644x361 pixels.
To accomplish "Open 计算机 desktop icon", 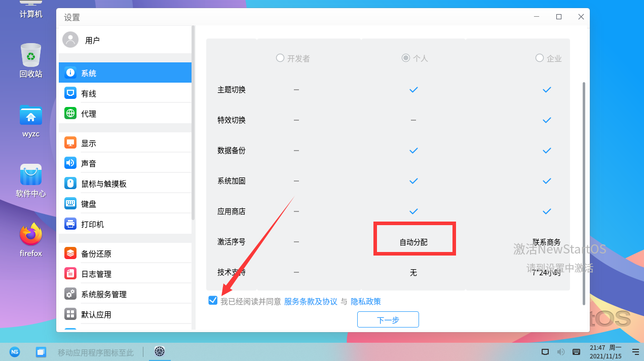I will coord(31,9).
